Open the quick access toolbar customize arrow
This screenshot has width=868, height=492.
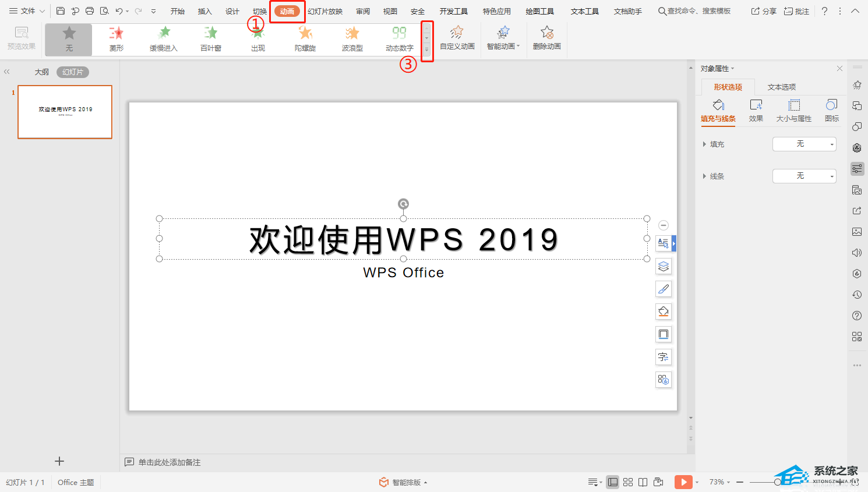[x=153, y=11]
